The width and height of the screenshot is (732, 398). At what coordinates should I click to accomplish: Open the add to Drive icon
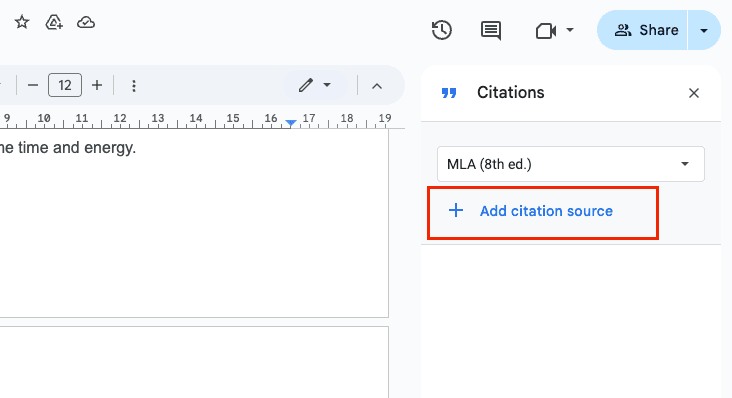(x=54, y=22)
